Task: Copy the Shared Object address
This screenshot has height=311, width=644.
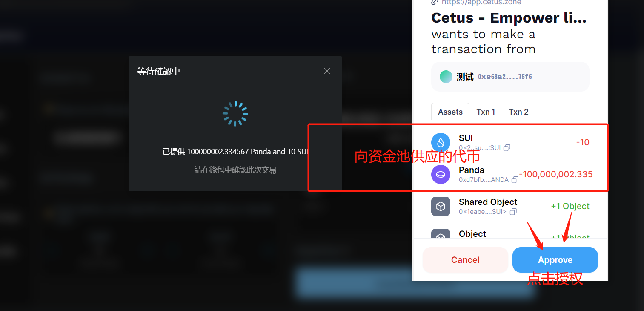Action: coord(513,212)
